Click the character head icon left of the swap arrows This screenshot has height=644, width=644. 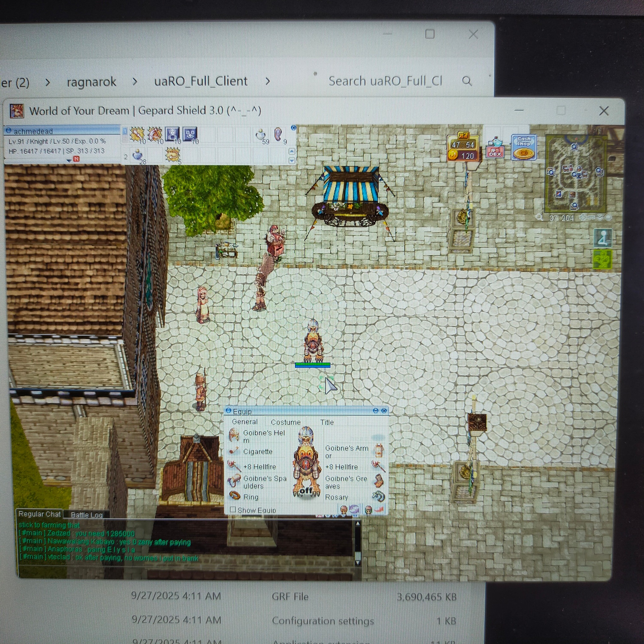[343, 509]
